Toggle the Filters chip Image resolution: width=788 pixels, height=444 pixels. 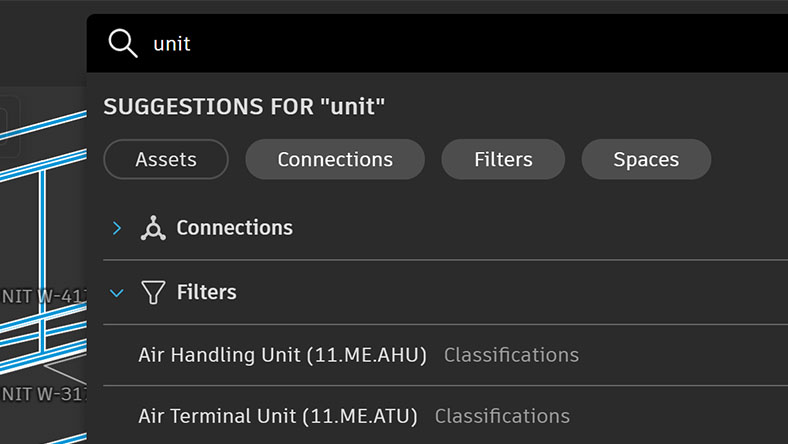(x=503, y=159)
